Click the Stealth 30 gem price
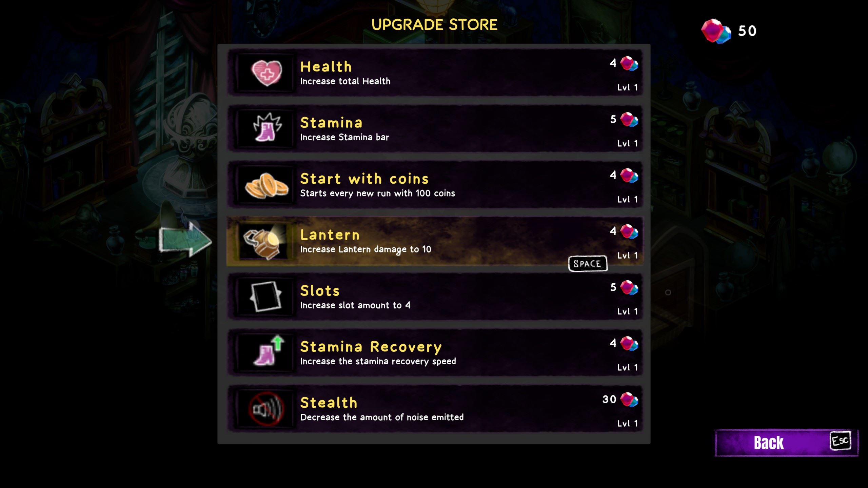Viewport: 868px width, 488px height. (620, 399)
